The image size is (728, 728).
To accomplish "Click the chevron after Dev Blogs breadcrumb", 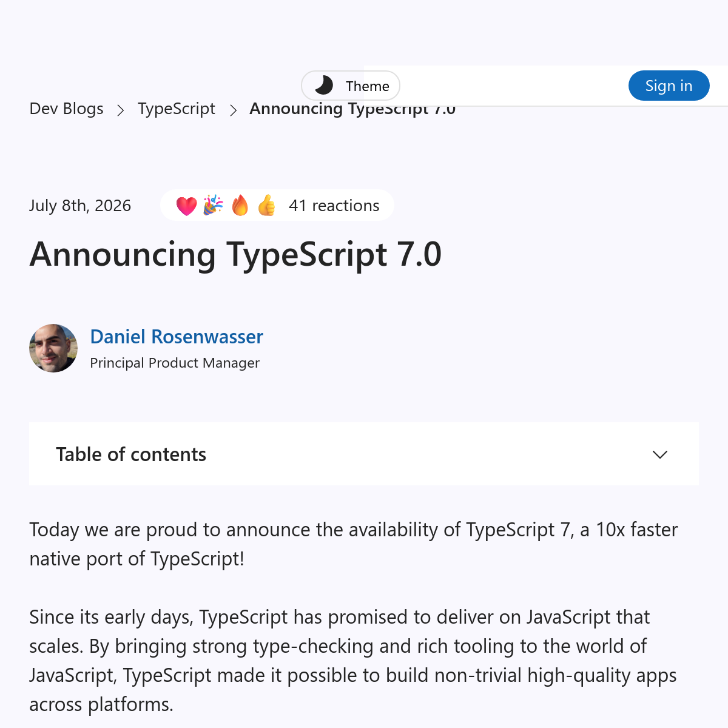I will [121, 110].
